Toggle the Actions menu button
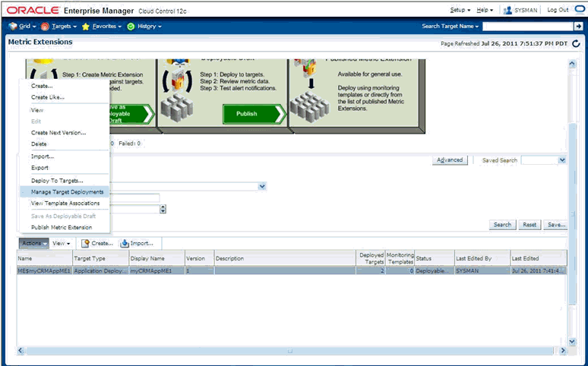This screenshot has height=366, width=588. click(33, 244)
